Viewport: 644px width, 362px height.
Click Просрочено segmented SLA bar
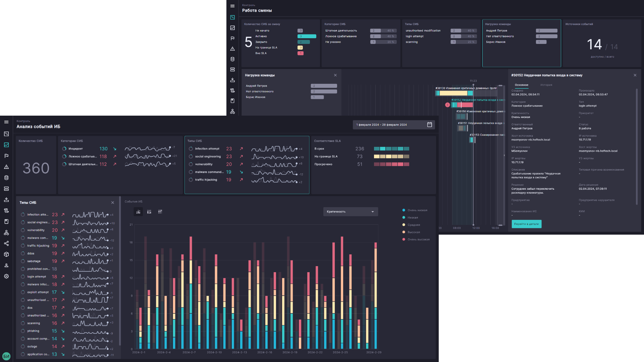coord(391,164)
